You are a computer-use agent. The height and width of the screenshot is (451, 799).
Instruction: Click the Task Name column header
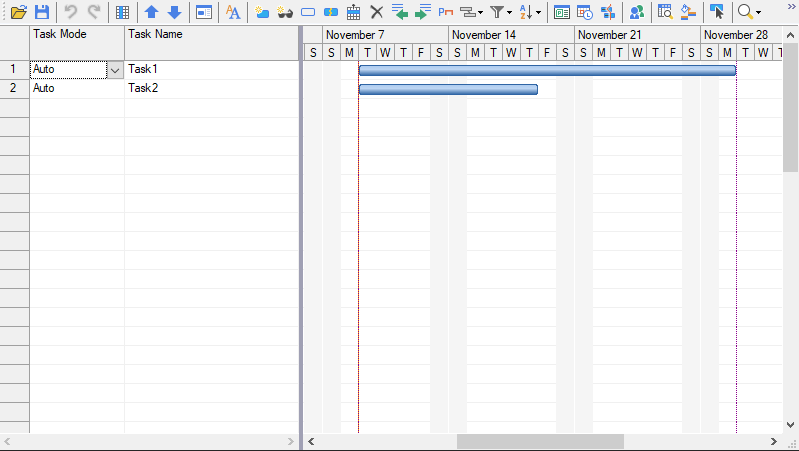[x=211, y=35]
